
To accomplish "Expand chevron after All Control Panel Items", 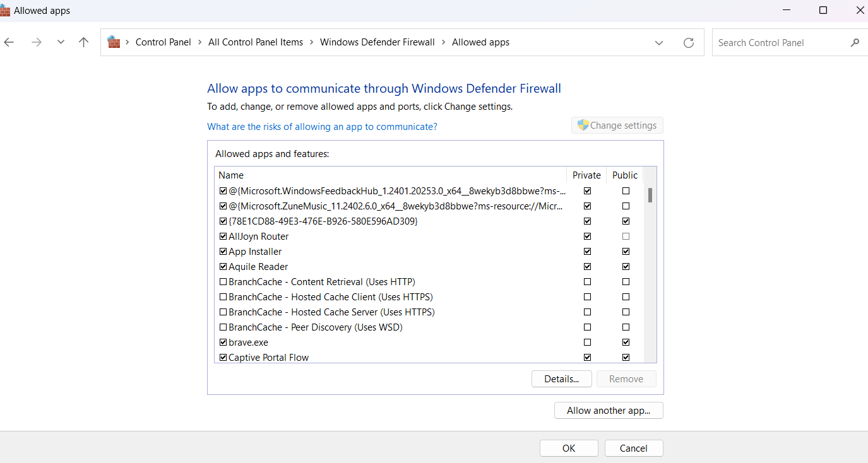I will (311, 42).
